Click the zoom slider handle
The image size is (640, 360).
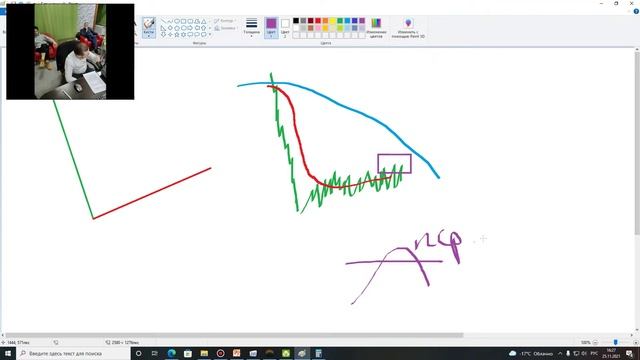click(616, 342)
